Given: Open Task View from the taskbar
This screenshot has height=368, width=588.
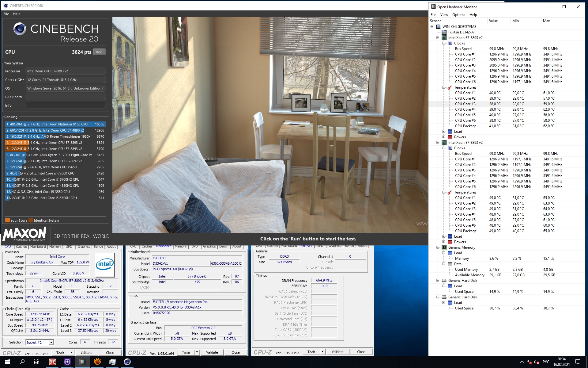Looking at the screenshot, I should coord(37,362).
